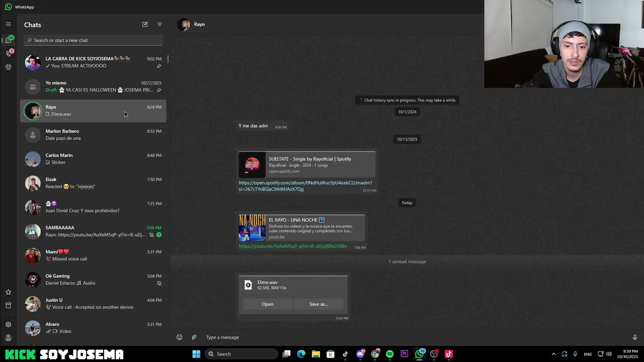This screenshot has height=362, width=644.
Task: Click the pin icon on Yo mismo chat
Action: (x=159, y=90)
